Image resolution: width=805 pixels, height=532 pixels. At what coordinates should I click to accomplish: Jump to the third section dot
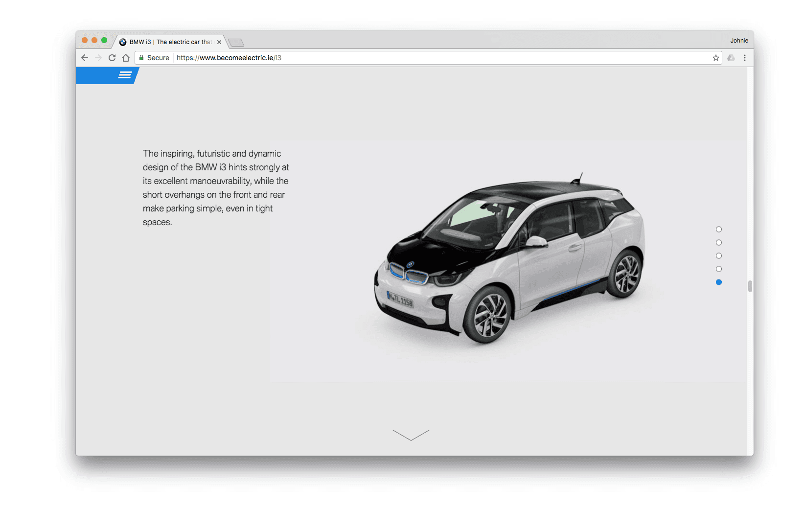[719, 256]
